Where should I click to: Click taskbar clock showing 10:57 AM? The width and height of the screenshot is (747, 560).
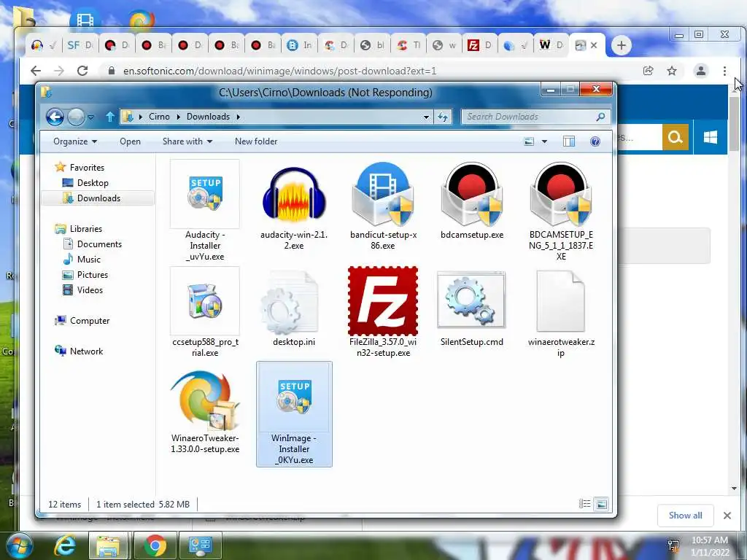[709, 546]
